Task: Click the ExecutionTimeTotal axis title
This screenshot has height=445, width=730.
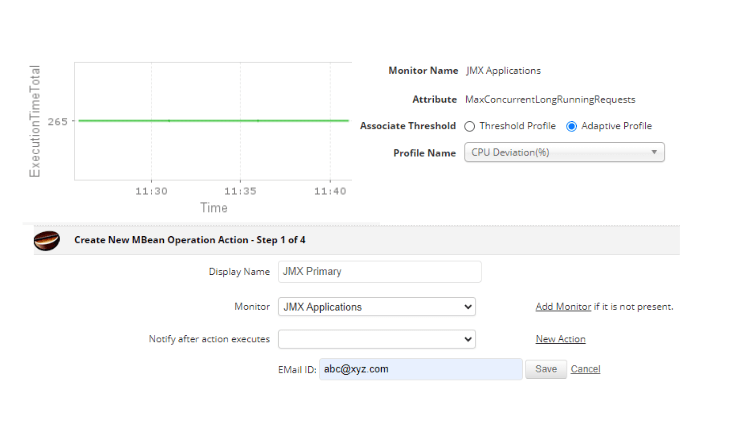Action: pyautogui.click(x=35, y=121)
